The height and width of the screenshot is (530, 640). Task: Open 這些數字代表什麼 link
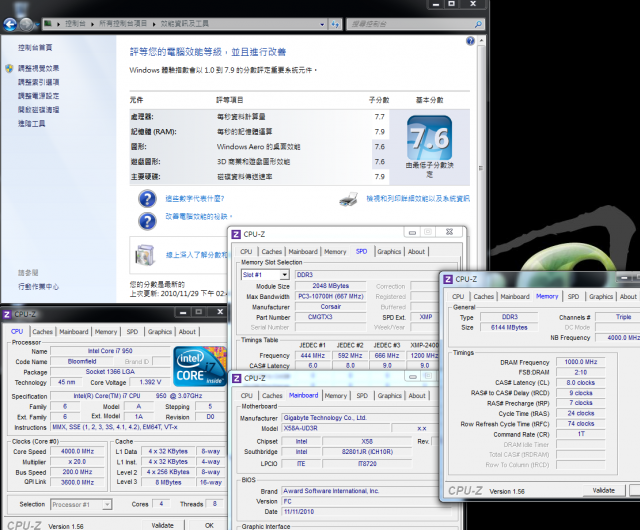click(x=195, y=199)
